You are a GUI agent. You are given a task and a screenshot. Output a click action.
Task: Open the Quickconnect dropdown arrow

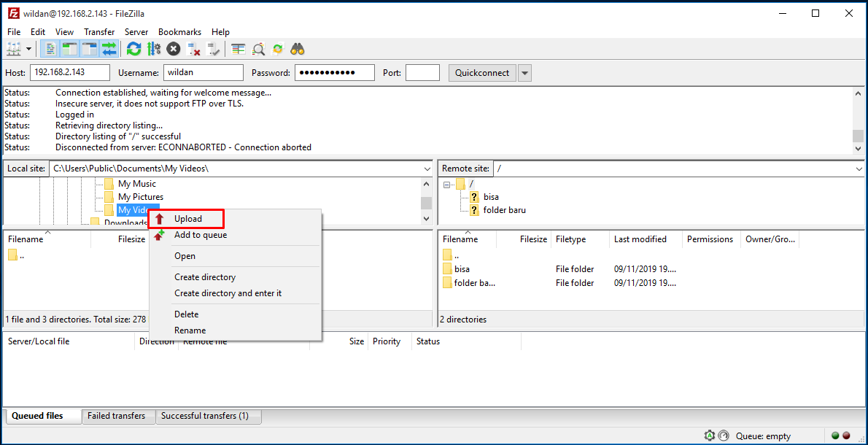[x=524, y=72]
